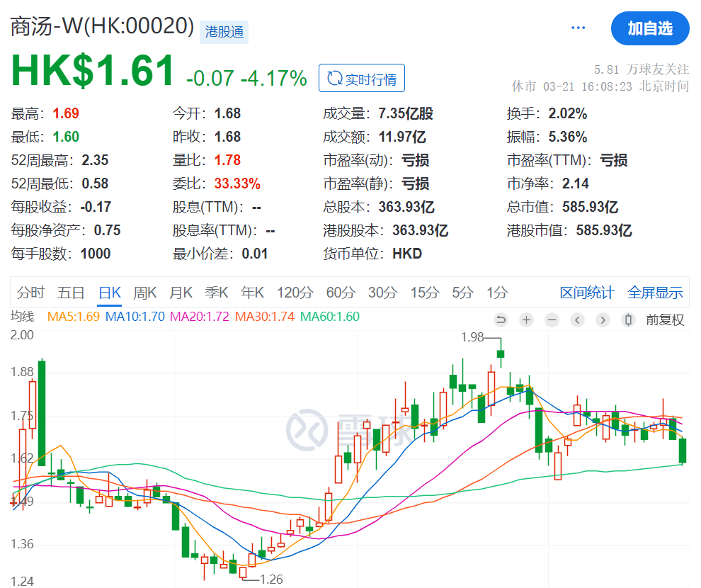
Task: Pan chart left with the previous arrow
Action: [x=577, y=320]
